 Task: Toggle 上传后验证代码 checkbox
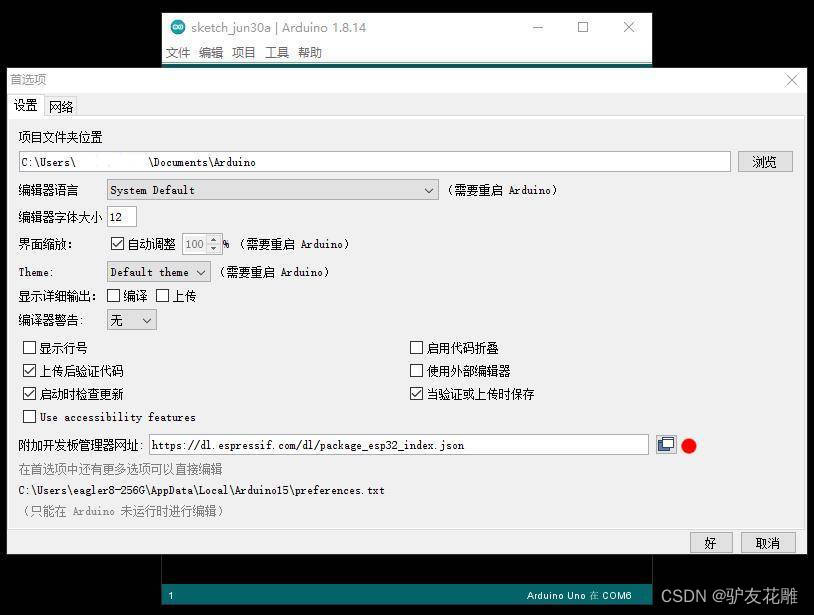coord(30,371)
